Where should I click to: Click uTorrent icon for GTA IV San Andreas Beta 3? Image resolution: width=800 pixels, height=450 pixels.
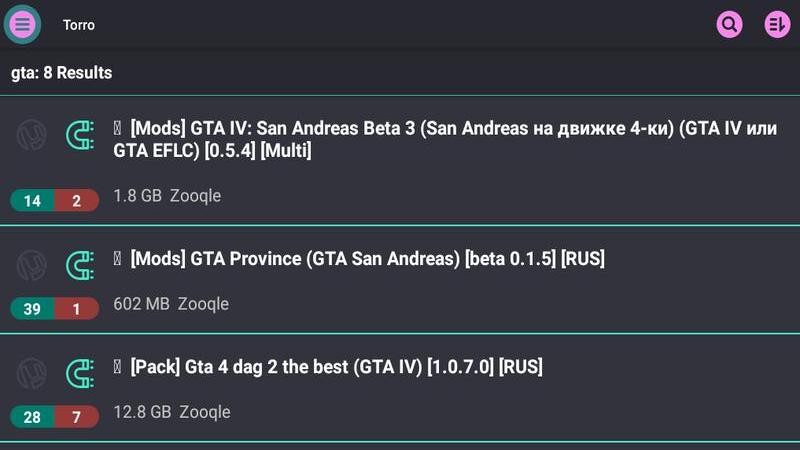point(32,136)
